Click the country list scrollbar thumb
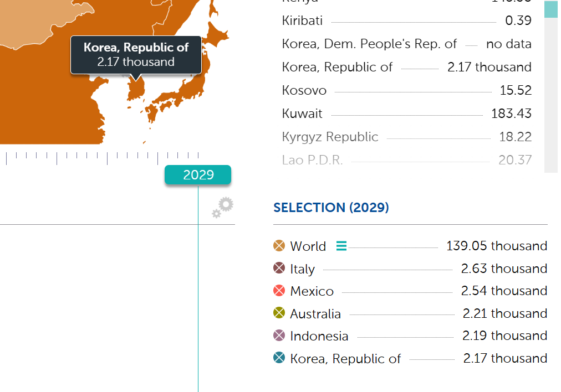 coord(550,9)
